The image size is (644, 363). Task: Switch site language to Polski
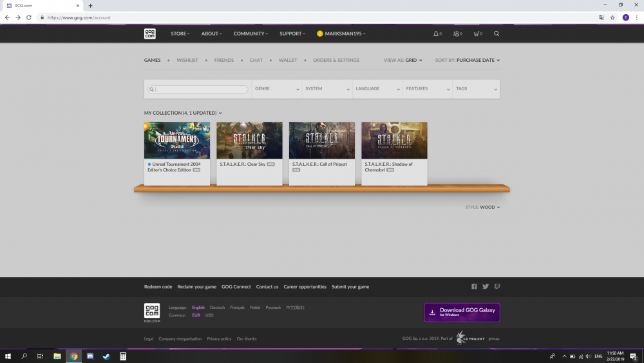(255, 308)
